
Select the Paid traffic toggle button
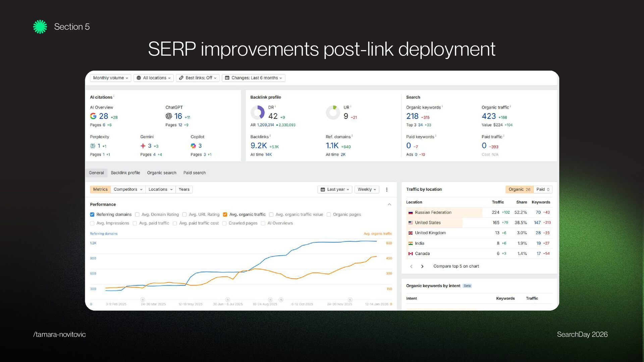[x=543, y=189]
